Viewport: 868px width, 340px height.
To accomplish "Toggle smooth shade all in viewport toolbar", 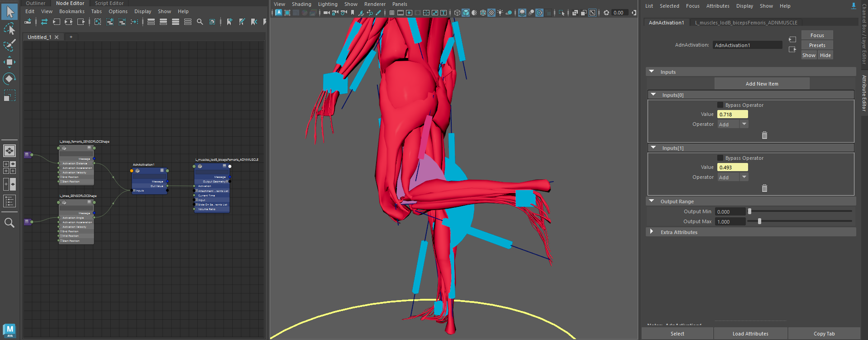I will tap(466, 13).
